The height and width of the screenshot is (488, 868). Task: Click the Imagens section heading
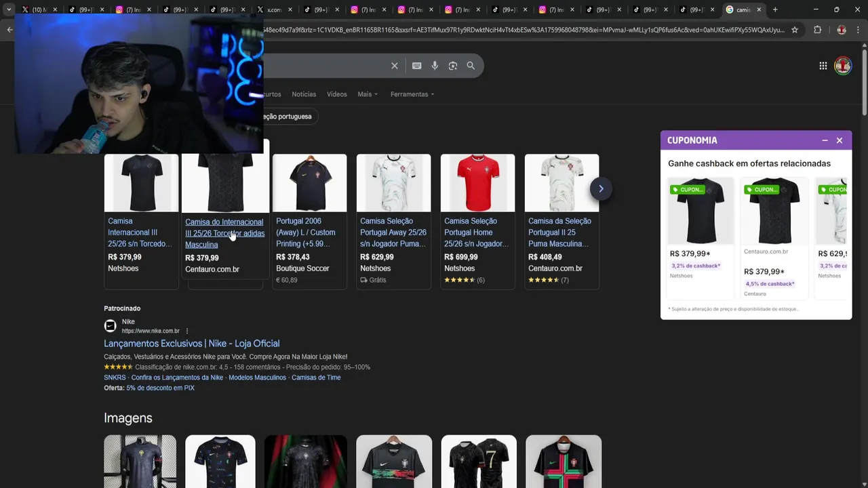point(128,418)
